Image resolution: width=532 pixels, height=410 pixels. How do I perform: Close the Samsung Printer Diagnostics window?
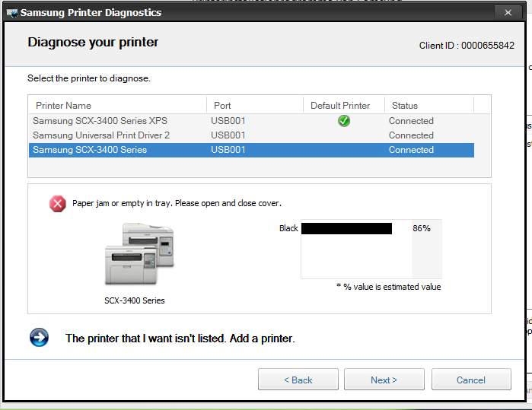pos(508,12)
